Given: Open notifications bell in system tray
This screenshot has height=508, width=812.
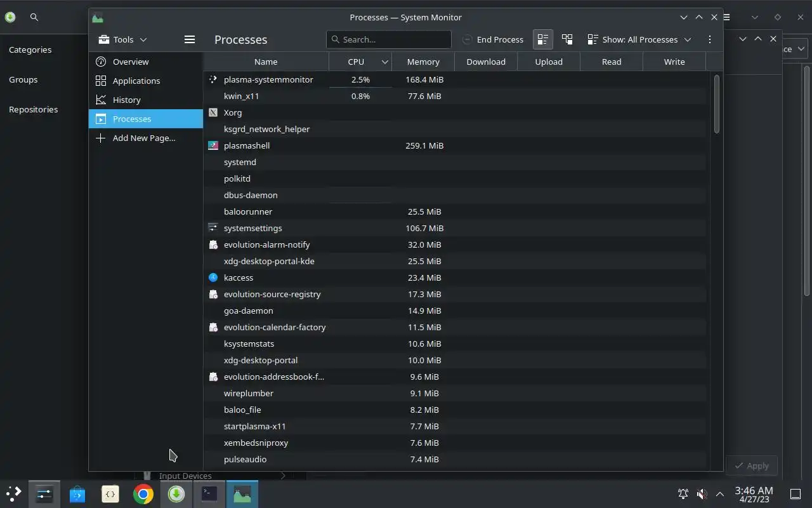Looking at the screenshot, I should pos(683,493).
